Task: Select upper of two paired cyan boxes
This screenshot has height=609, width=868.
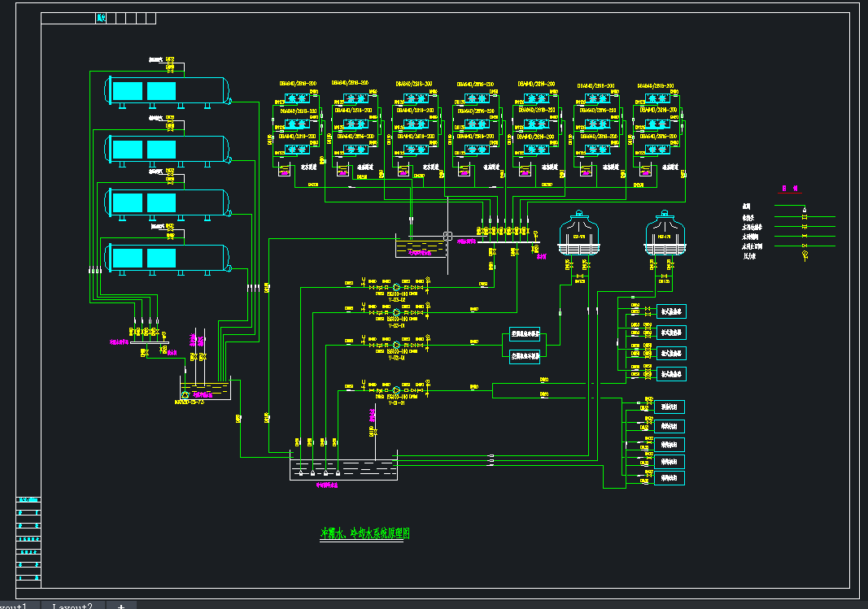Action: [x=525, y=334]
